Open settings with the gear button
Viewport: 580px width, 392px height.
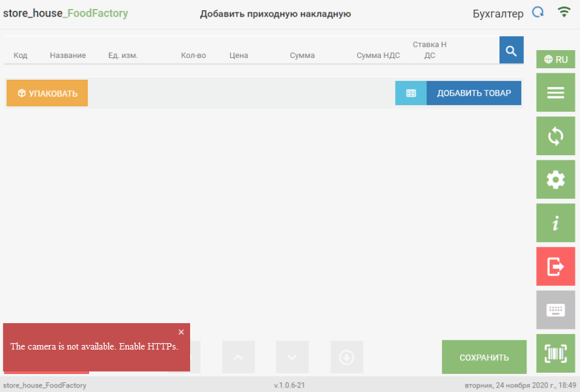[555, 180]
